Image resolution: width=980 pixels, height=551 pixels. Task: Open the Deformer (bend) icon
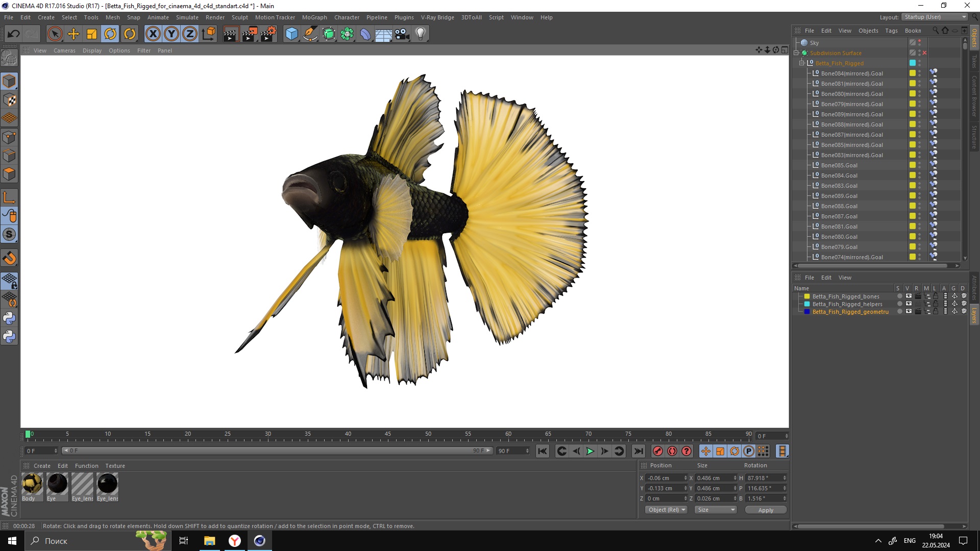[x=365, y=34]
